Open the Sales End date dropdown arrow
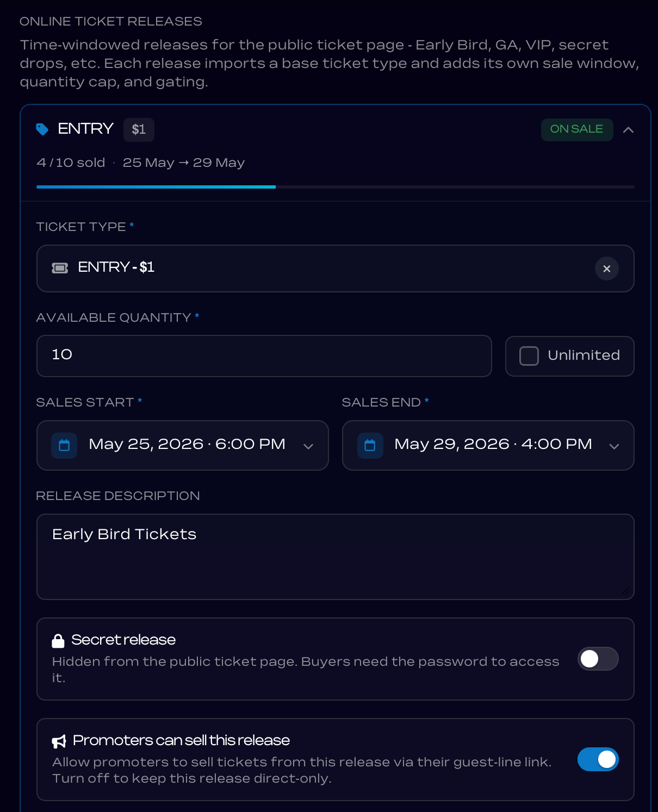This screenshot has height=812, width=658. [x=614, y=446]
